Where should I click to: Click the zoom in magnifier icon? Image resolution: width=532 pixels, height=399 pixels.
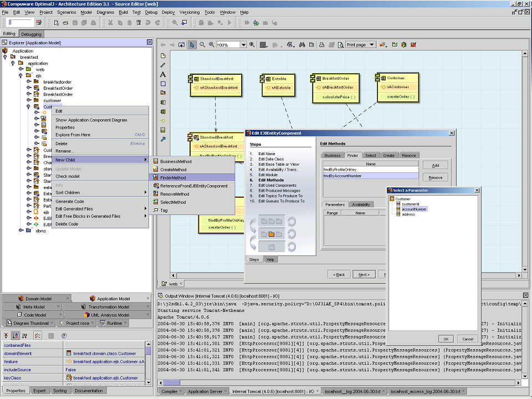click(x=202, y=45)
